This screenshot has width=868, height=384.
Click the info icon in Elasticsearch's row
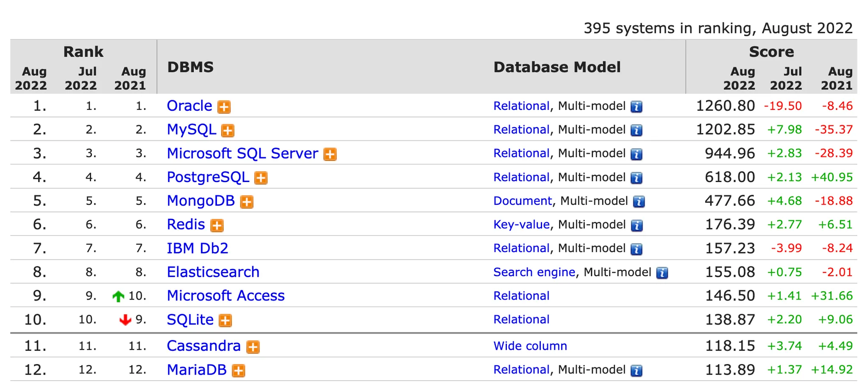662,273
